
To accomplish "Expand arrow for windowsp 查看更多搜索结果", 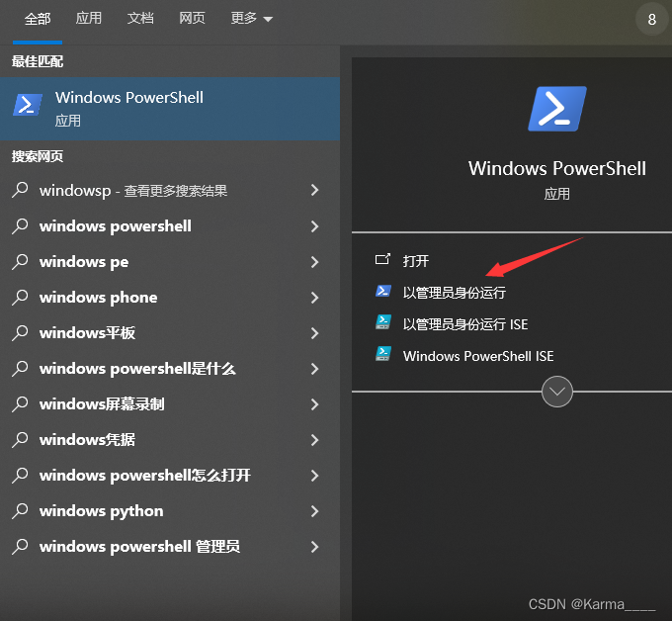I will (314, 190).
